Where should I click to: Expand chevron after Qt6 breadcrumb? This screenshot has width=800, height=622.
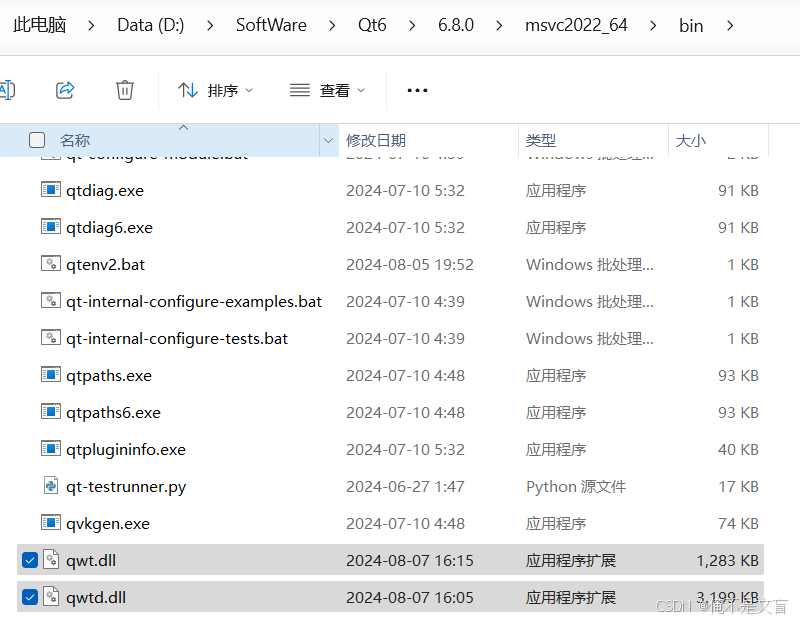(412, 25)
